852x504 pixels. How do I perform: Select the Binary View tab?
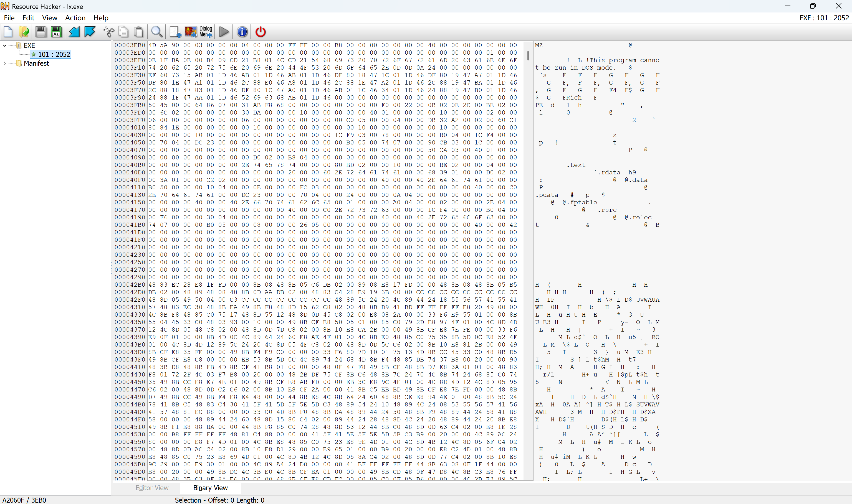coord(210,488)
